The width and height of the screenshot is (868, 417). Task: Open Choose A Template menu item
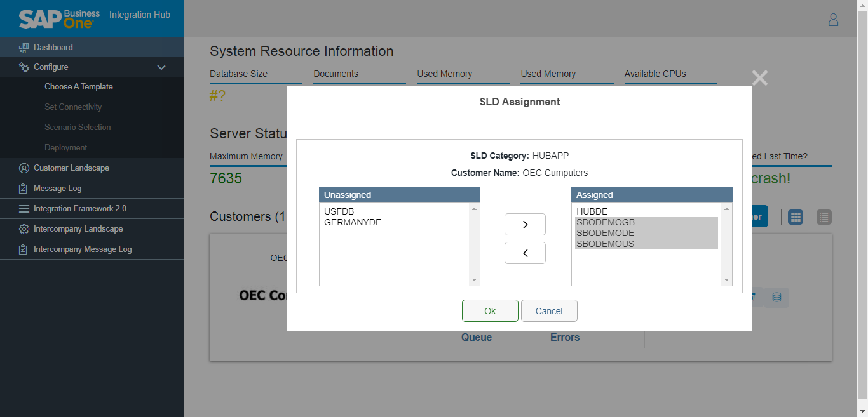tap(79, 87)
